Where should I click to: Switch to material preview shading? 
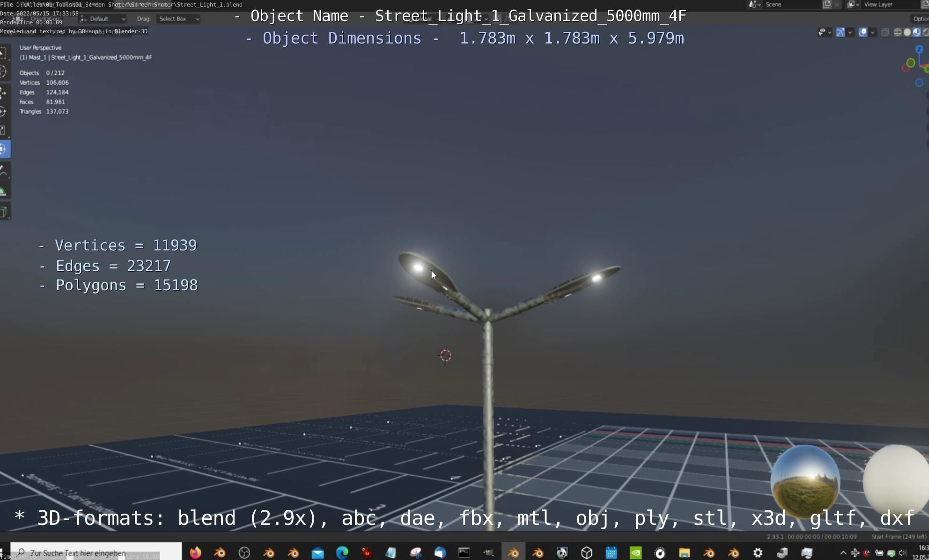click(916, 32)
